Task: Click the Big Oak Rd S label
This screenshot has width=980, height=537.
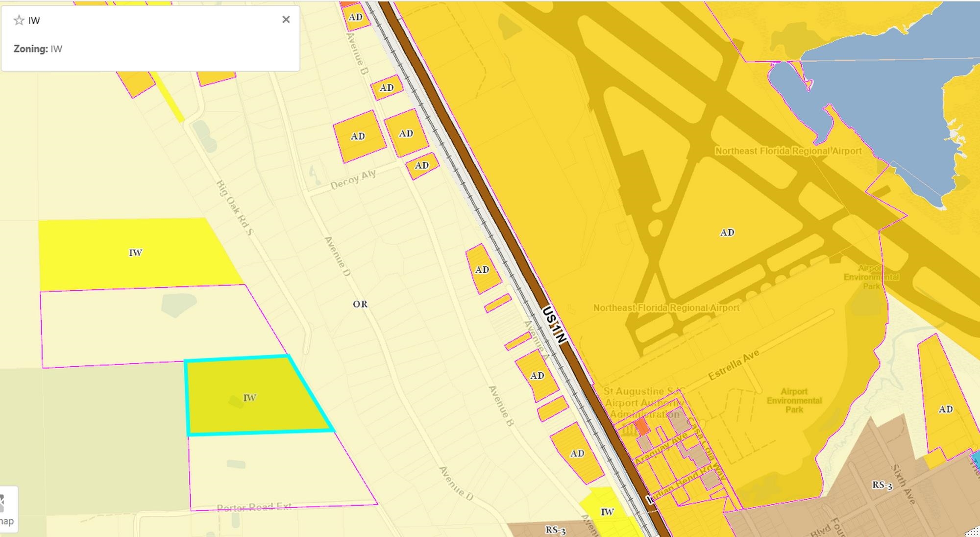Action: click(x=234, y=207)
